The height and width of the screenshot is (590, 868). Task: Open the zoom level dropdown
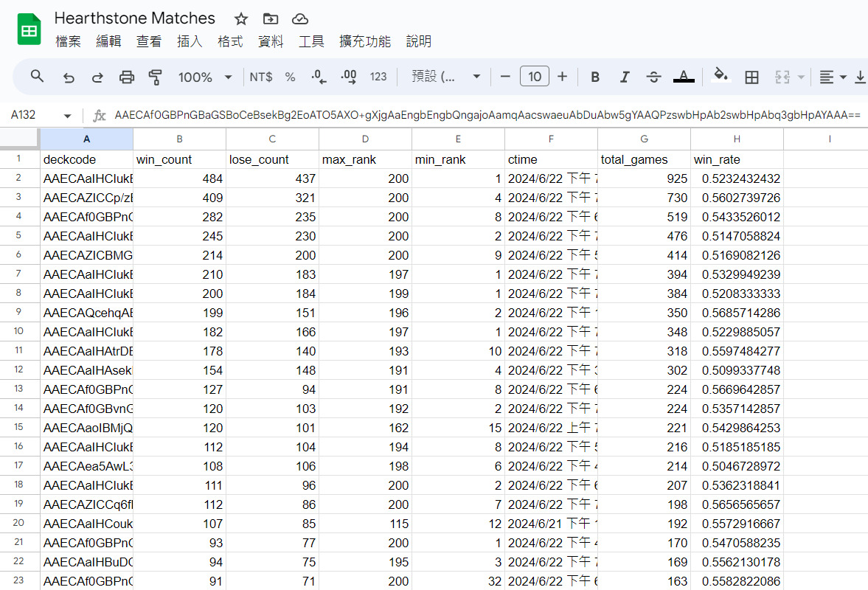click(204, 77)
